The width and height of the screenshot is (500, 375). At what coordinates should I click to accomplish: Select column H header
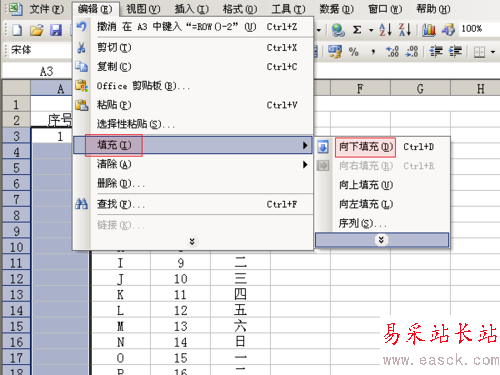(476, 89)
